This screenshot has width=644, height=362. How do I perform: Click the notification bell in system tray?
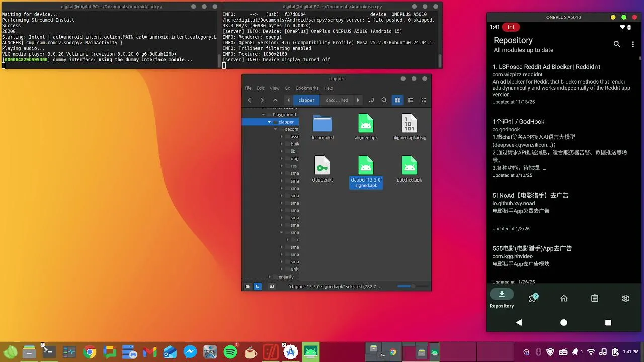(x=575, y=352)
